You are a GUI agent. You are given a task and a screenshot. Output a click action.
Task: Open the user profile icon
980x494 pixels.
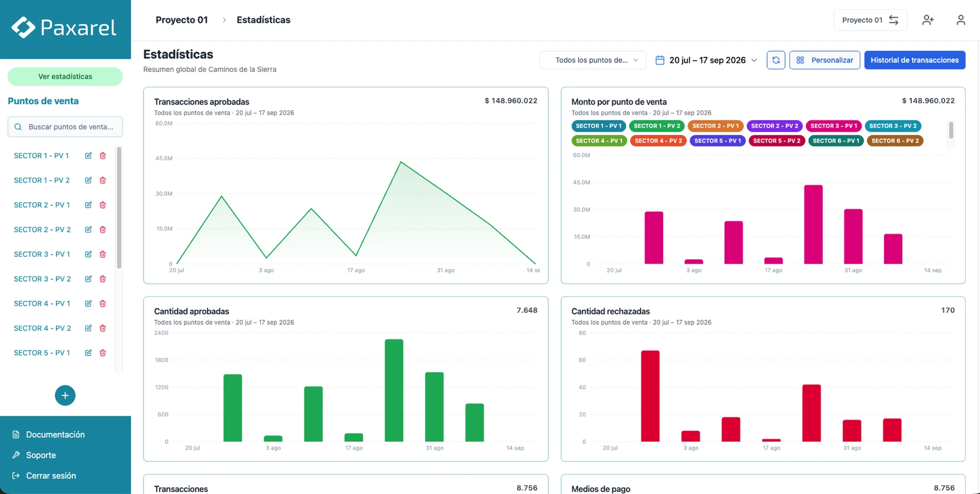click(x=961, y=20)
